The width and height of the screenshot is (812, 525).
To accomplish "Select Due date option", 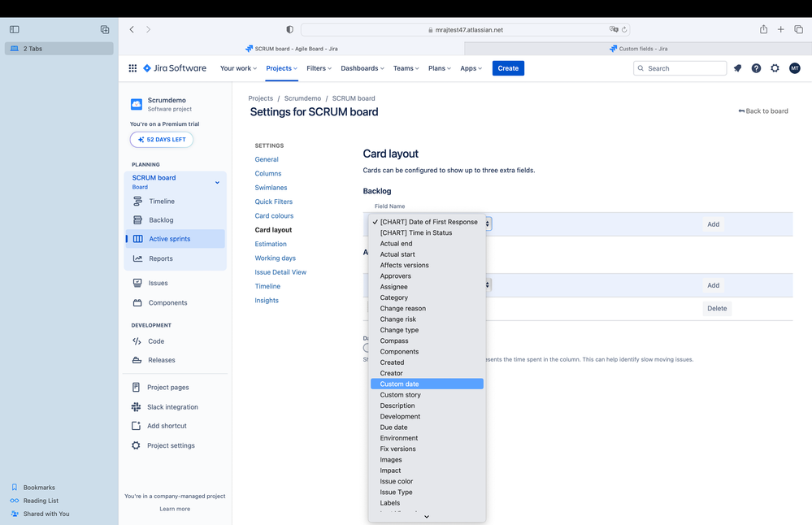I will click(428, 427).
